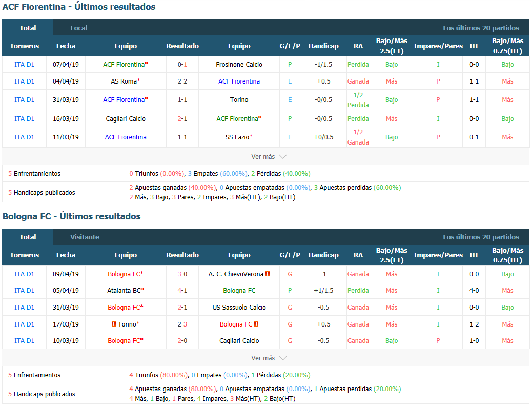
Task: Click the -1/1.5 handicap value
Action: pyautogui.click(x=323, y=64)
